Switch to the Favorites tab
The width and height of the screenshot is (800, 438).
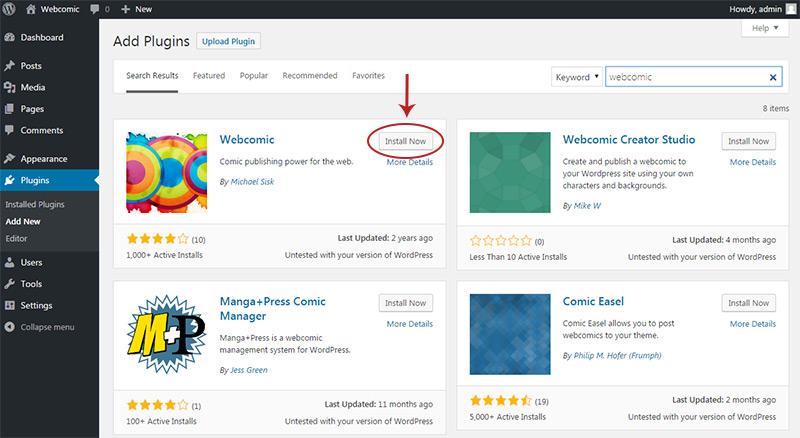click(368, 76)
